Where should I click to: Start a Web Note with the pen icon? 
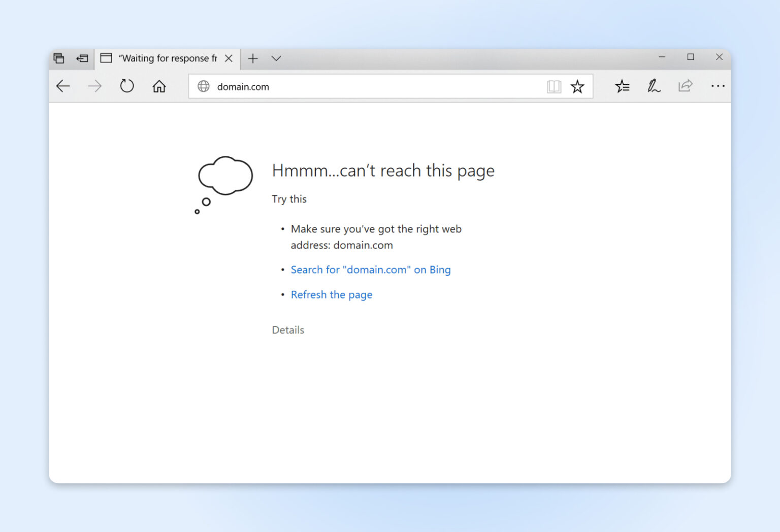point(654,86)
